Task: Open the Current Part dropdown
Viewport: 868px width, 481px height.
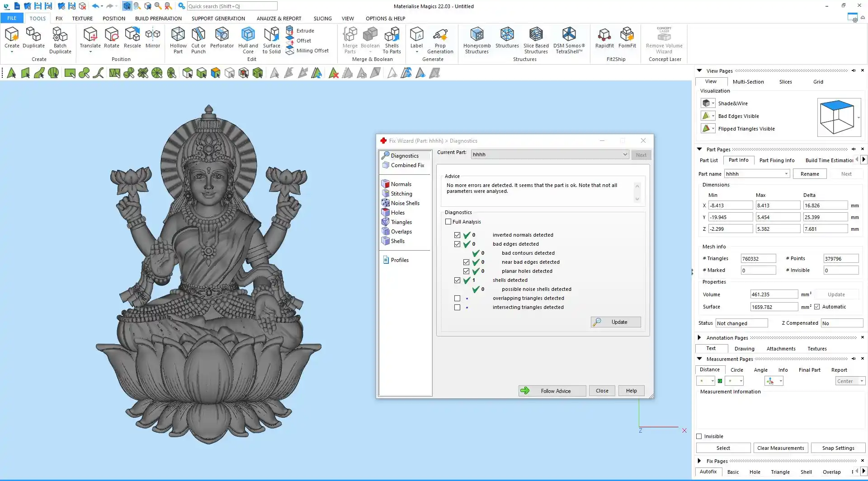Action: (625, 154)
